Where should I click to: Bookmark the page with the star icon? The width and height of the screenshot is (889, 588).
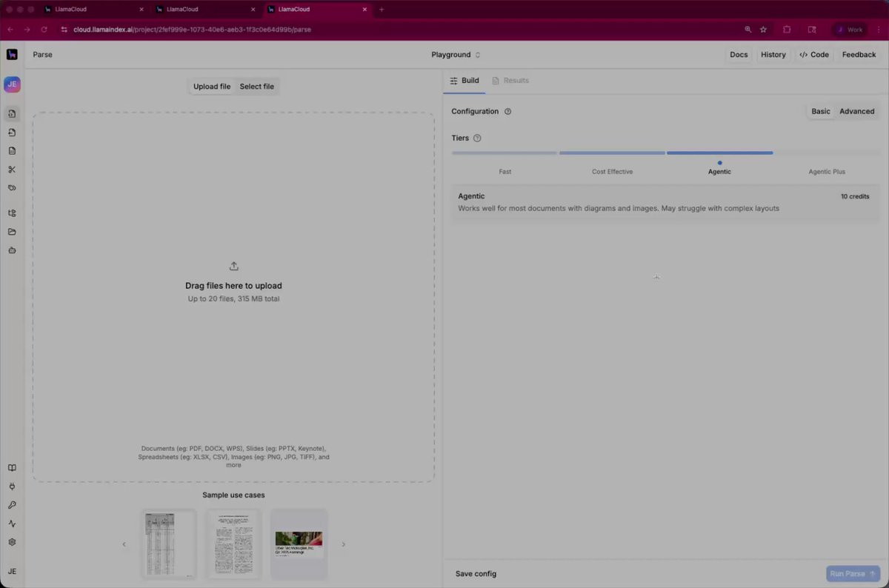pyautogui.click(x=763, y=30)
